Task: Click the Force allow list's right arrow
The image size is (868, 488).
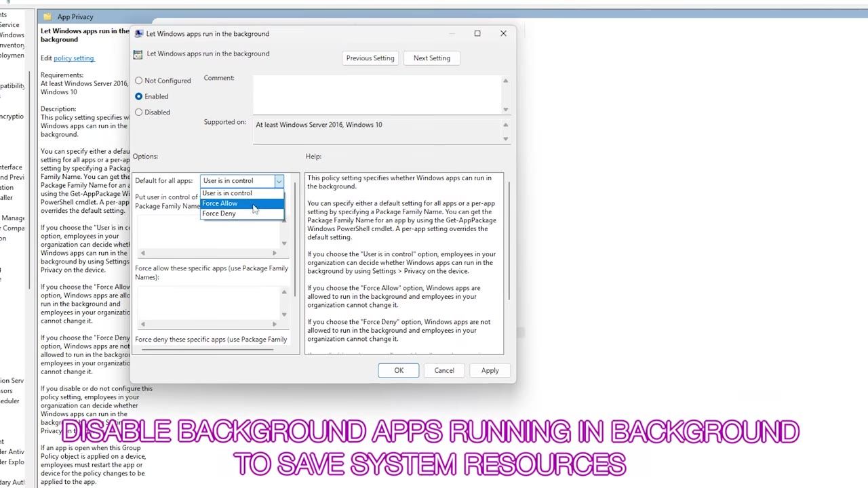Action: [x=274, y=325]
